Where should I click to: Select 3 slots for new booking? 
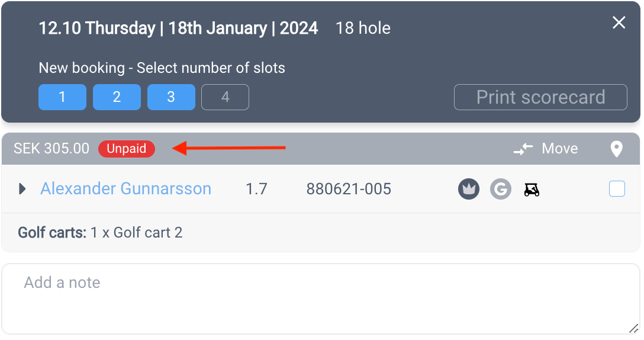[171, 97]
